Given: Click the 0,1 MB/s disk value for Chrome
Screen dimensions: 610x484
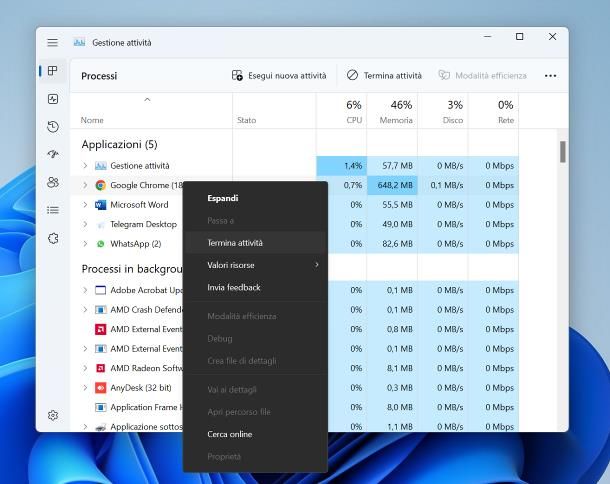Looking at the screenshot, I should (x=443, y=185).
